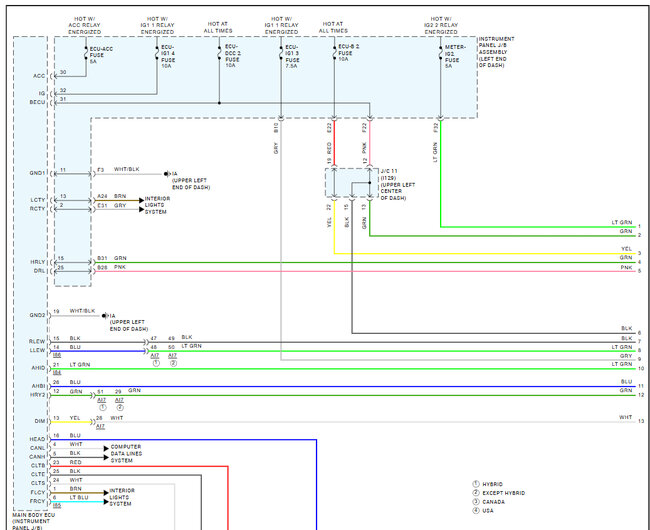Select the METER-IG2 FUSE 5A label

point(455,56)
